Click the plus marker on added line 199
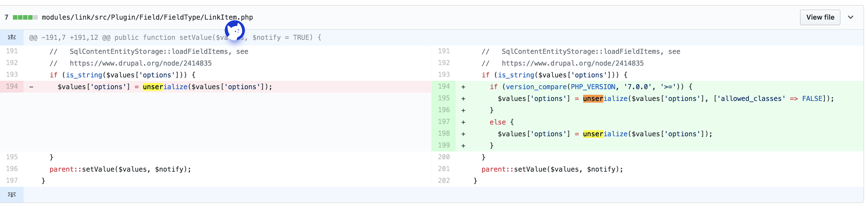This screenshot has height=212, width=868. (x=463, y=146)
